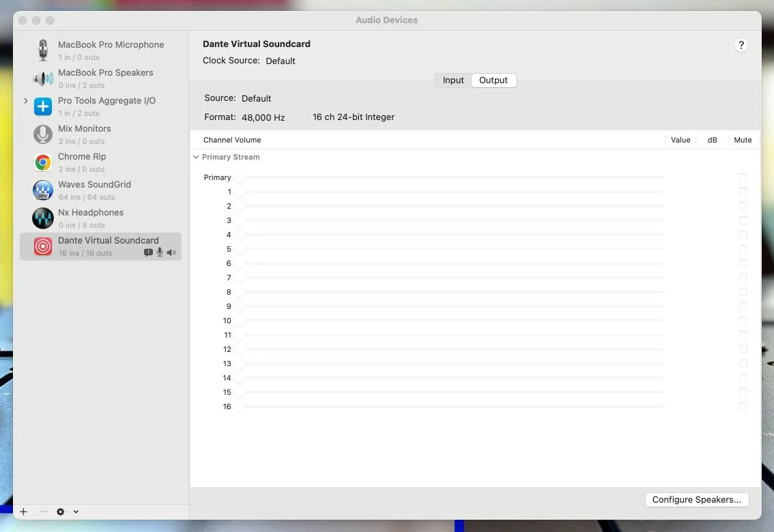Open the chevron menu next to the gear

(x=76, y=512)
